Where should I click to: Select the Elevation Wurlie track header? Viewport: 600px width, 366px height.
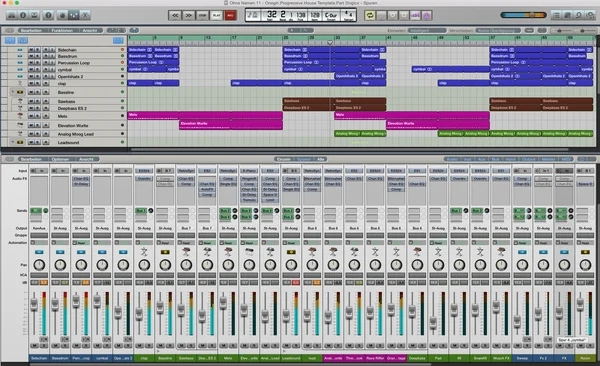point(73,125)
